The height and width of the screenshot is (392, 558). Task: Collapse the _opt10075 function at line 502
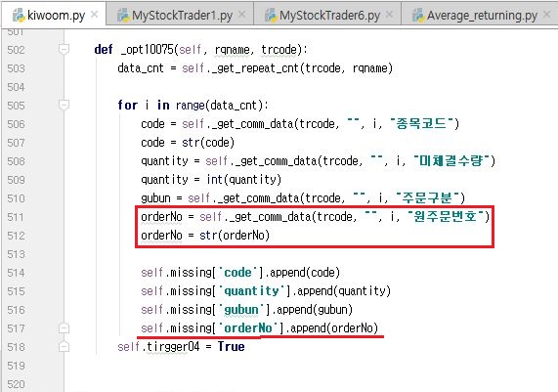click(x=64, y=49)
